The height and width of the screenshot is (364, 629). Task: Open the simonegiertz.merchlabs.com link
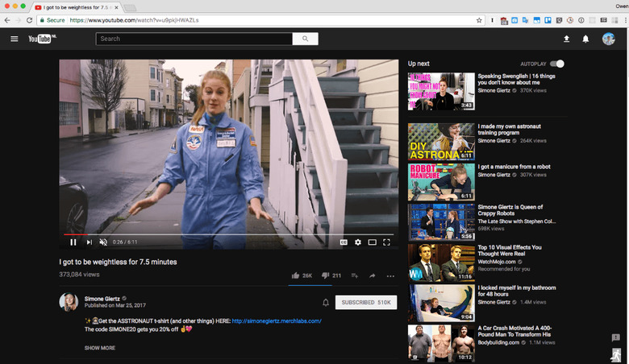pos(277,321)
